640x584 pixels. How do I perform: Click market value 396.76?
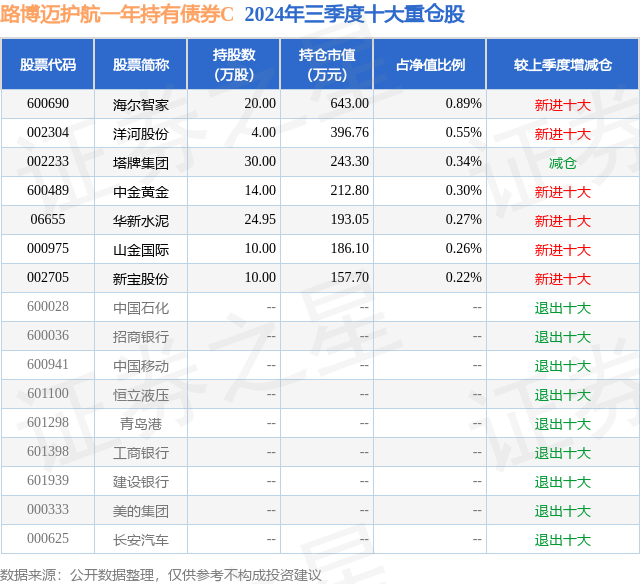click(349, 133)
